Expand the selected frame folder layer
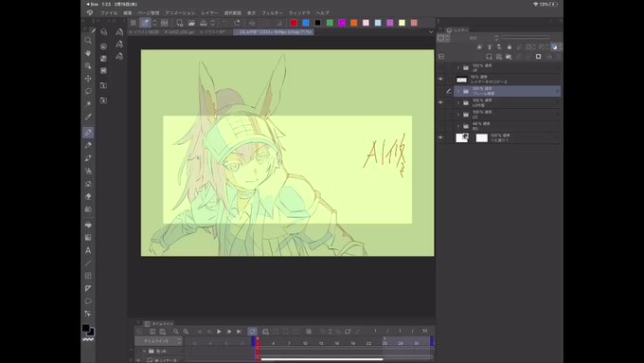644x363 pixels. (458, 91)
